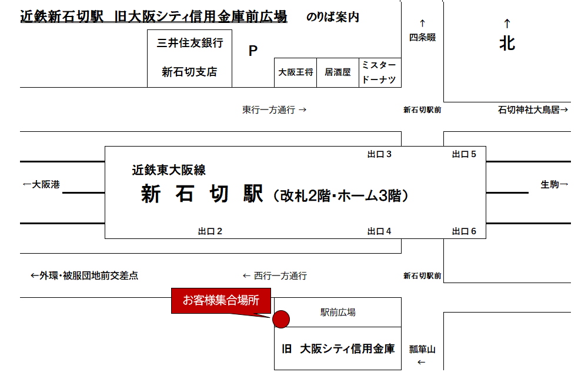Select the 出口2 exit label

[x=210, y=231]
